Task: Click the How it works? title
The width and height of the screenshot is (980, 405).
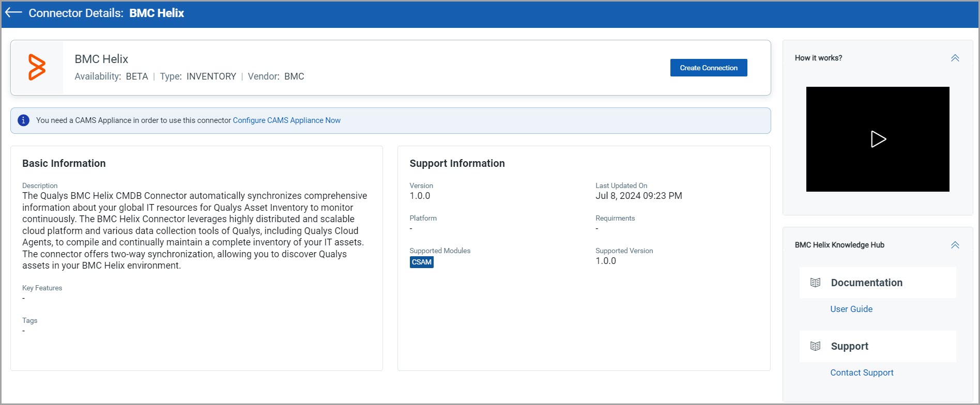Action: (818, 58)
